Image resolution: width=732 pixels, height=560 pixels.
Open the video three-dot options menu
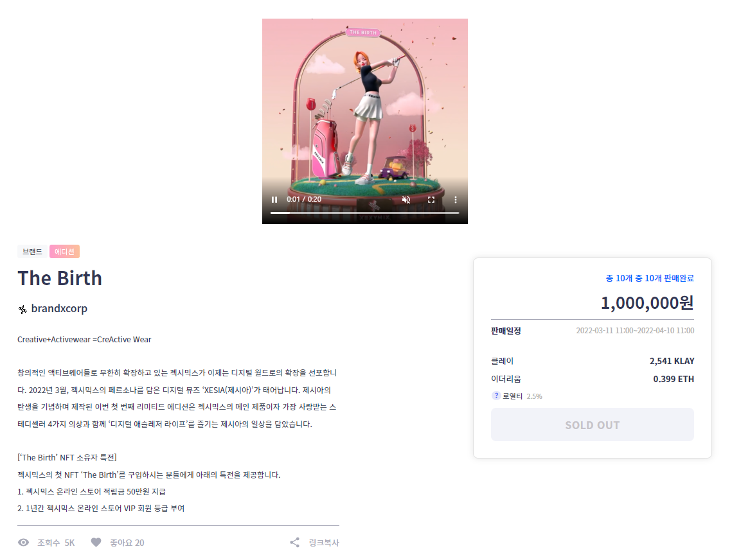click(x=456, y=200)
